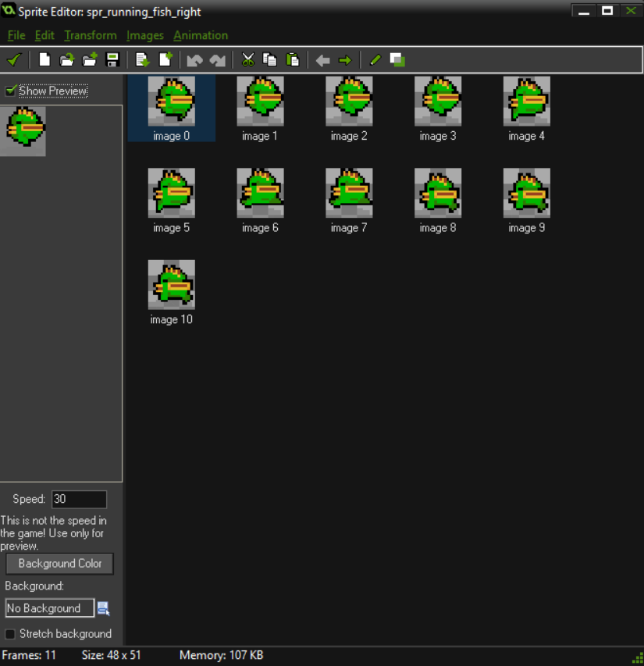This screenshot has width=644, height=666.
Task: Select image 9 thumbnail
Action: (x=526, y=193)
